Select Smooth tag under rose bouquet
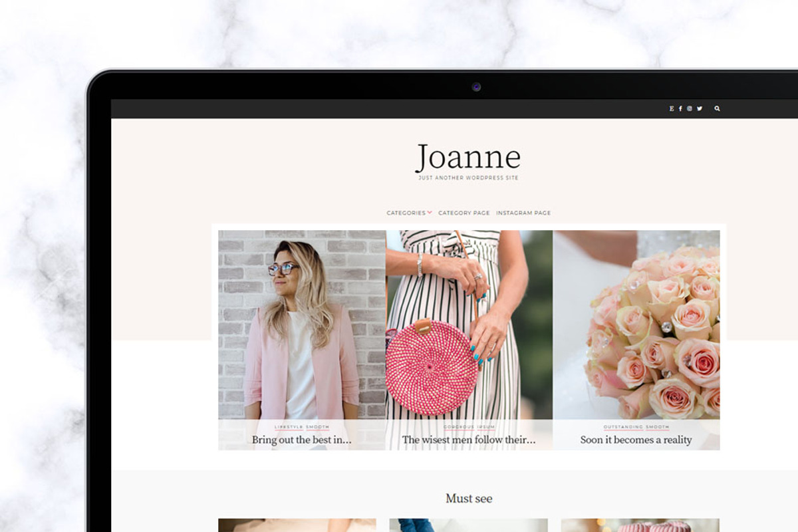Viewport: 798px width, 532px height. click(x=658, y=427)
